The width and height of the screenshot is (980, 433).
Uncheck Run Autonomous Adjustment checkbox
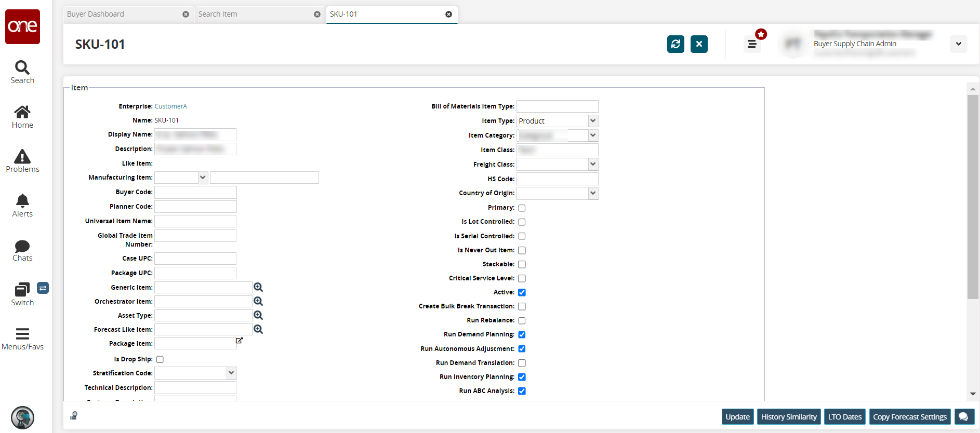[522, 349]
